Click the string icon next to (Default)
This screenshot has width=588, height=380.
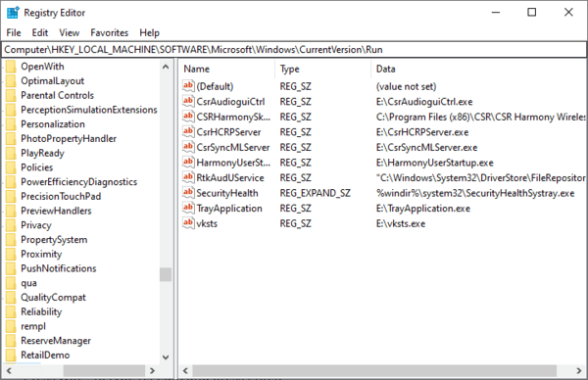(x=188, y=86)
